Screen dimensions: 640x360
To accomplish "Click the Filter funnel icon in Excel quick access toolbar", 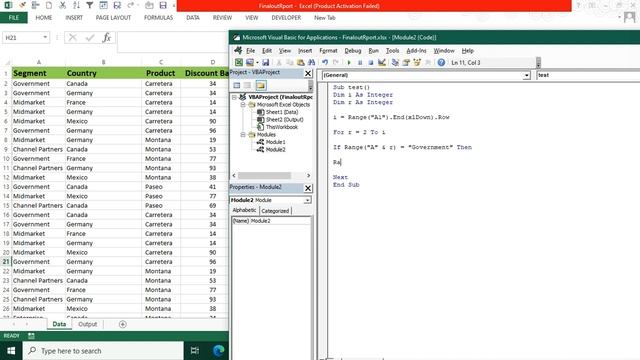I will 90,5.
